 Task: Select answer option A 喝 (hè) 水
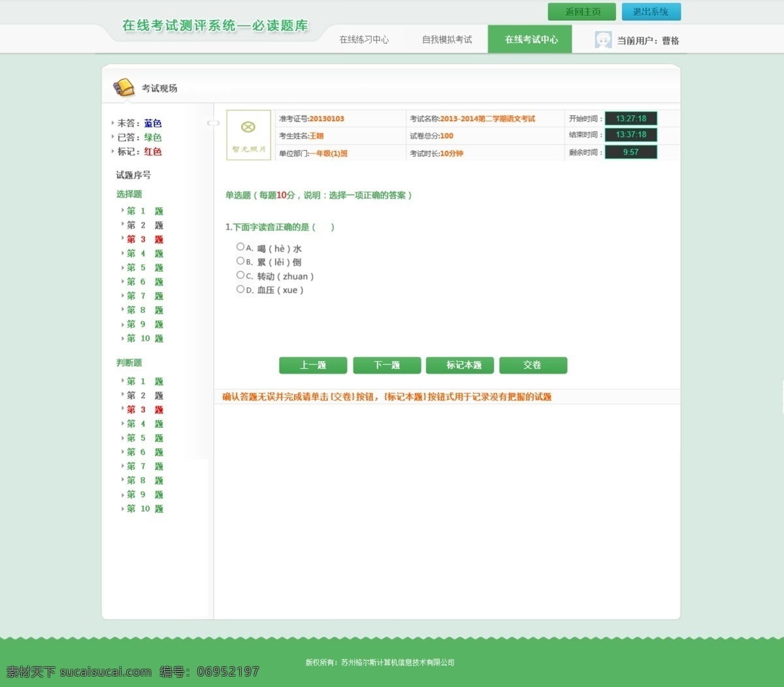[240, 247]
